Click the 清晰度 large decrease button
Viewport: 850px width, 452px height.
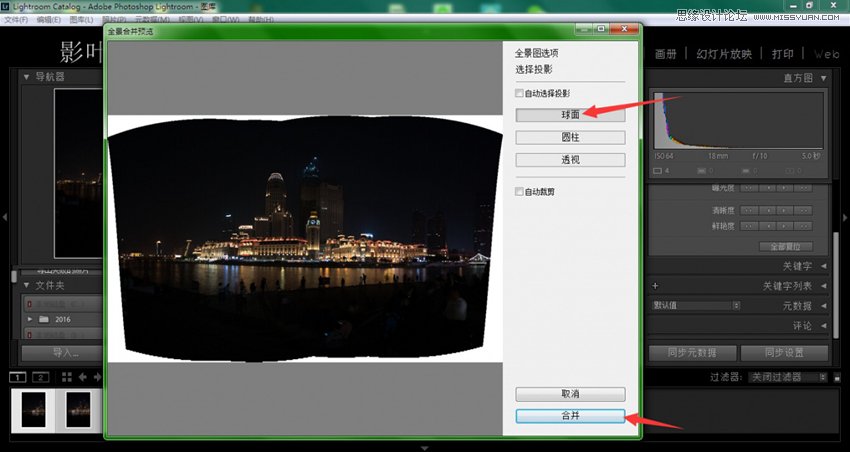coord(749,210)
